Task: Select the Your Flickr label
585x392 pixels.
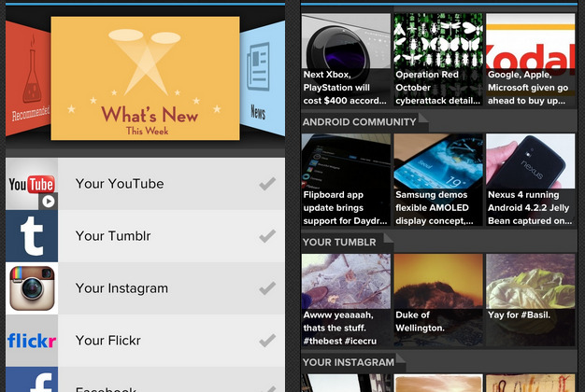Action: tap(107, 341)
